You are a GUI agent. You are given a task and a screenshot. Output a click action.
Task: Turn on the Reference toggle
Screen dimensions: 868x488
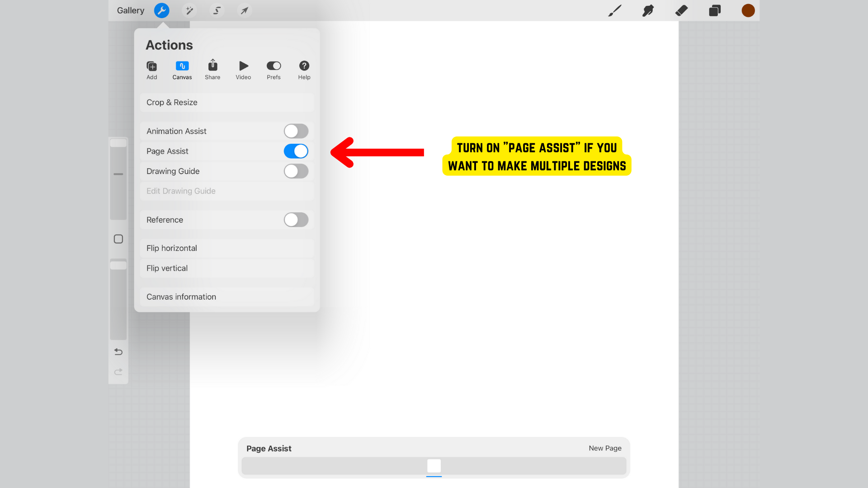296,220
